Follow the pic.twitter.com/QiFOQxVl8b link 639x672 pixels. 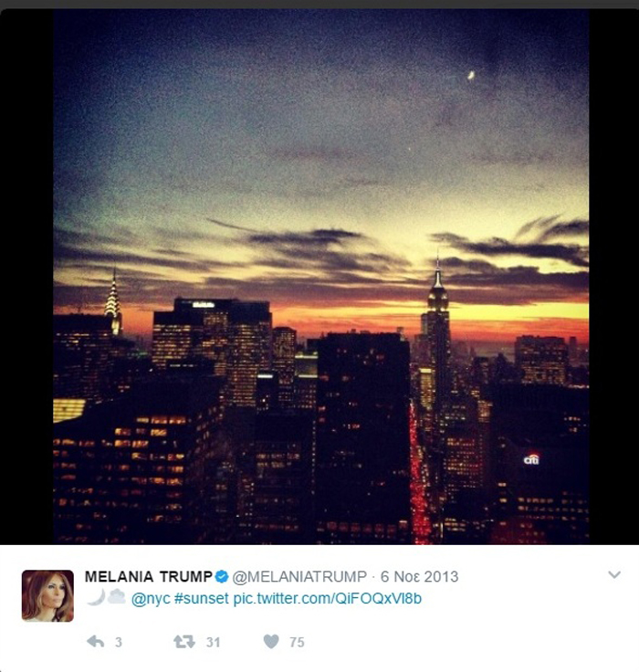click(328, 599)
